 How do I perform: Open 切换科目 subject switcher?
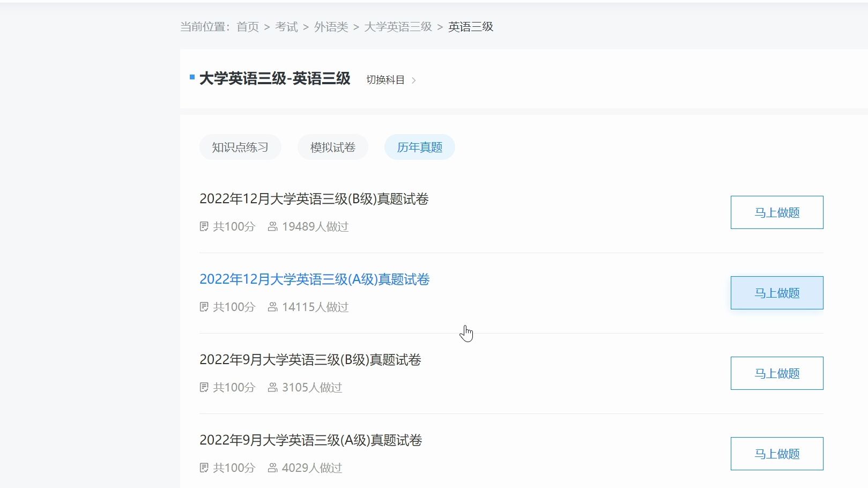(385, 80)
